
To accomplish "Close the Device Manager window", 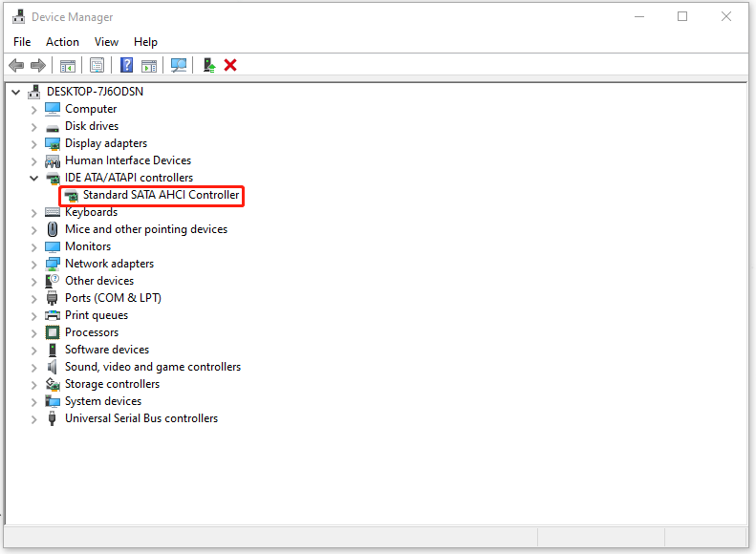I will pos(726,17).
